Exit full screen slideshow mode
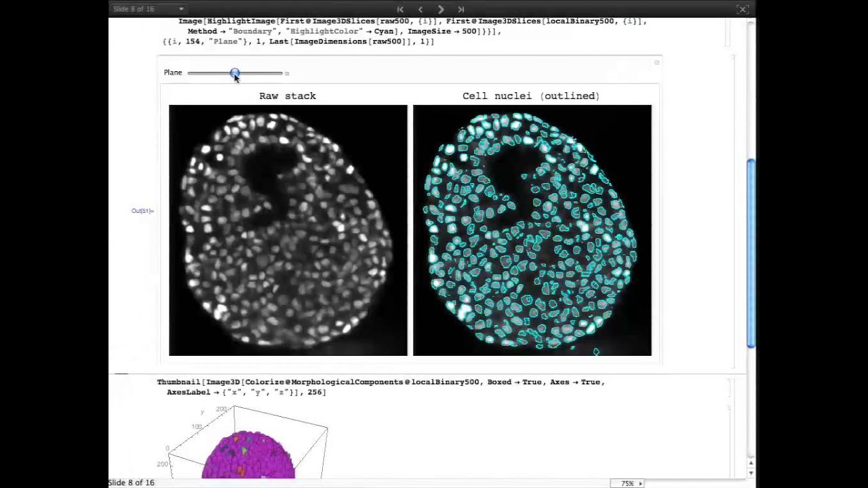Screen dimensions: 868x488 pyautogui.click(x=743, y=9)
